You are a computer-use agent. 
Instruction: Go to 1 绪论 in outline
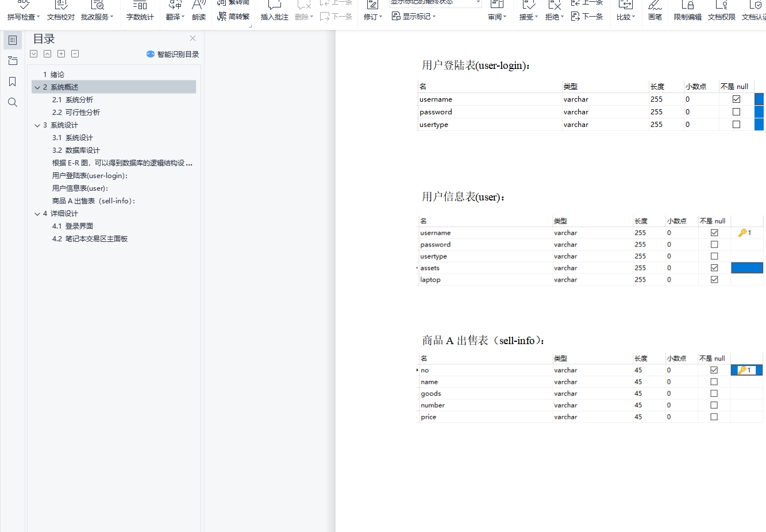click(x=53, y=75)
